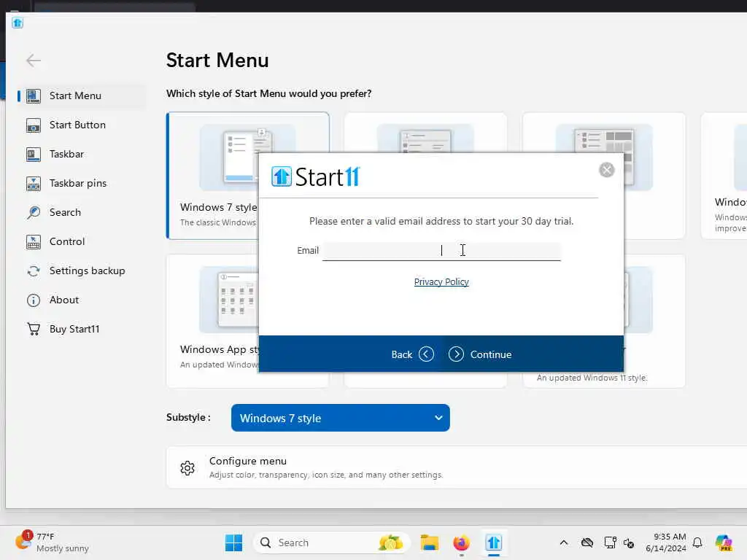Click the Settings backup sync icon
This screenshot has width=747, height=560.
(34, 271)
